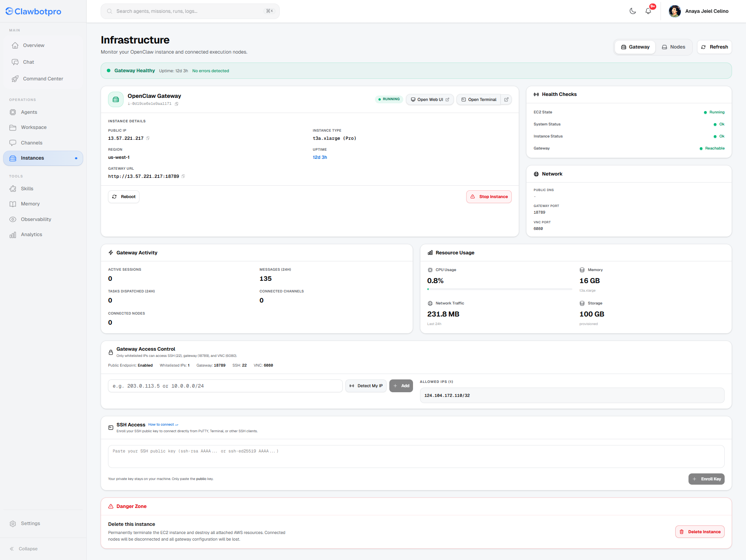Copy the gateway URL icon

click(183, 176)
